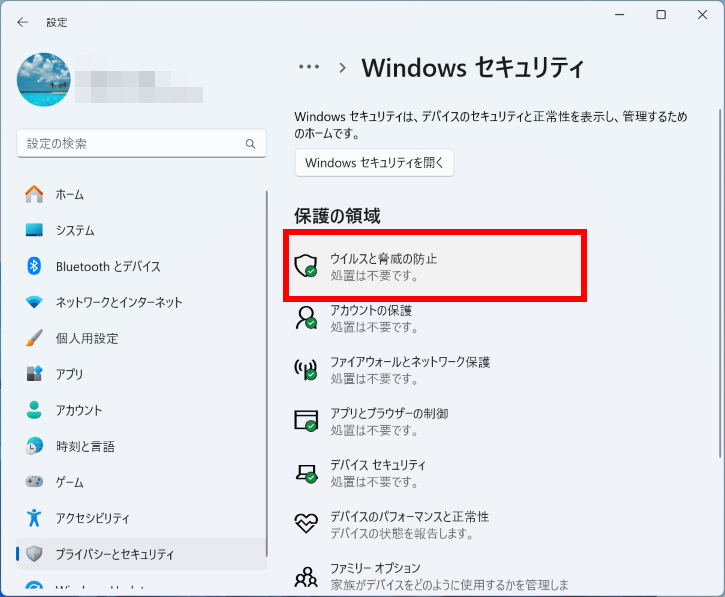725x597 pixels.
Task: Expand the breadcrumb ellipsis
Action: [309, 67]
